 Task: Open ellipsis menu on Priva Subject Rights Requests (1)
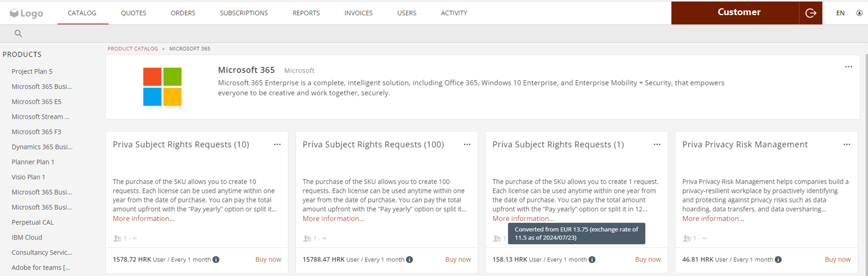tap(657, 144)
